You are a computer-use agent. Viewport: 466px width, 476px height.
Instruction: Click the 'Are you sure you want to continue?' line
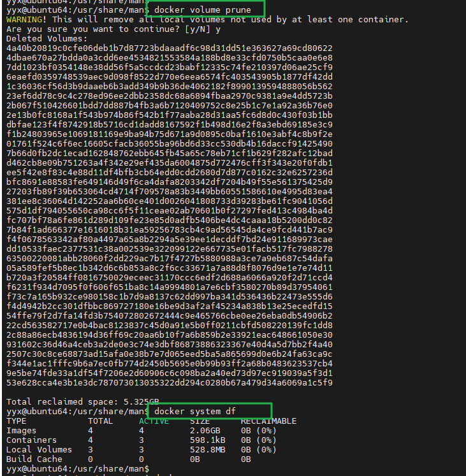(x=113, y=29)
